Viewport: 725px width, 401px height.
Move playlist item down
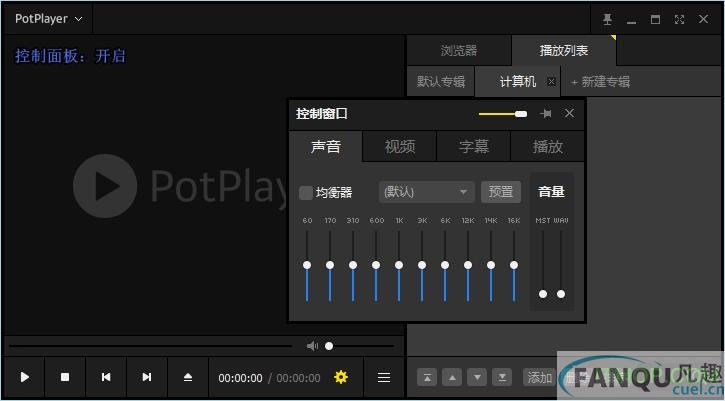pyautogui.click(x=477, y=377)
